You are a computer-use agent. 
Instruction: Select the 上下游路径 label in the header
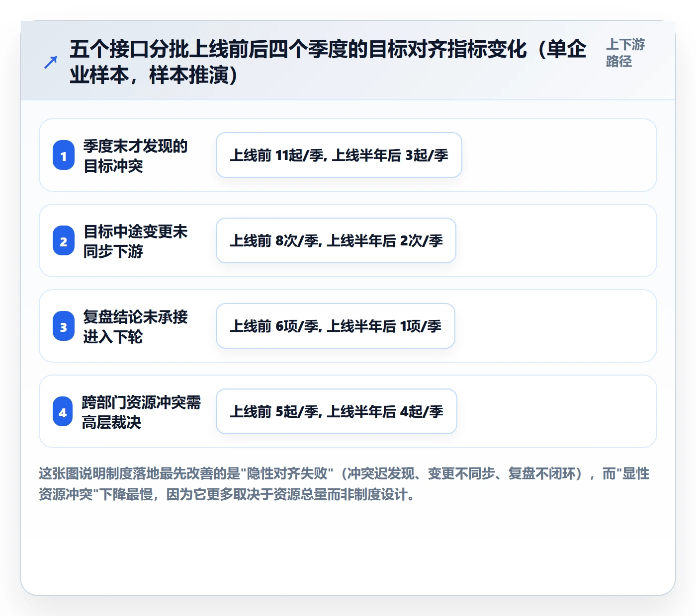(625, 53)
